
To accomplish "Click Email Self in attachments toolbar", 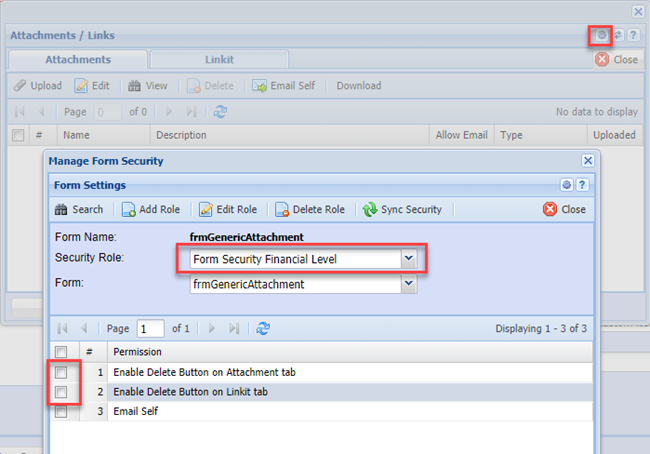I will [x=283, y=86].
